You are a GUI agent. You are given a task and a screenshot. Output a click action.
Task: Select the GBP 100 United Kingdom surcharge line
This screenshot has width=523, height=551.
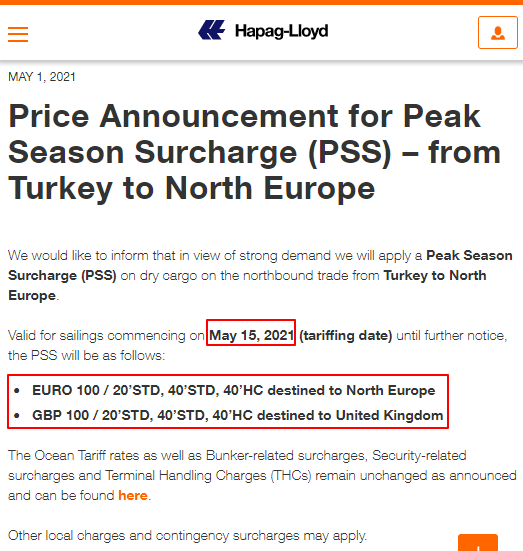[x=237, y=415]
